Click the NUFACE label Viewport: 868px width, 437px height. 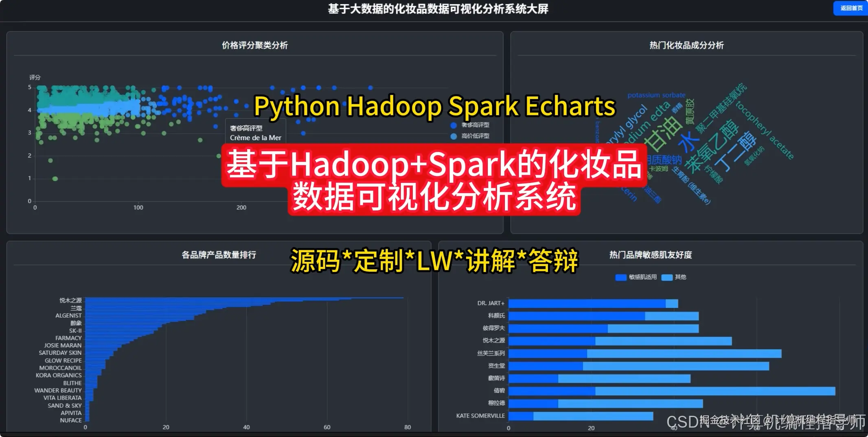[x=71, y=420]
